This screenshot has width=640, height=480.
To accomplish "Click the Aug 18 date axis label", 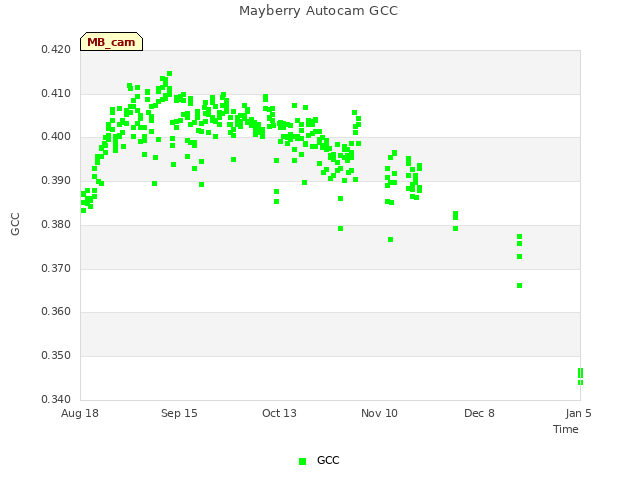I will pos(80,413).
